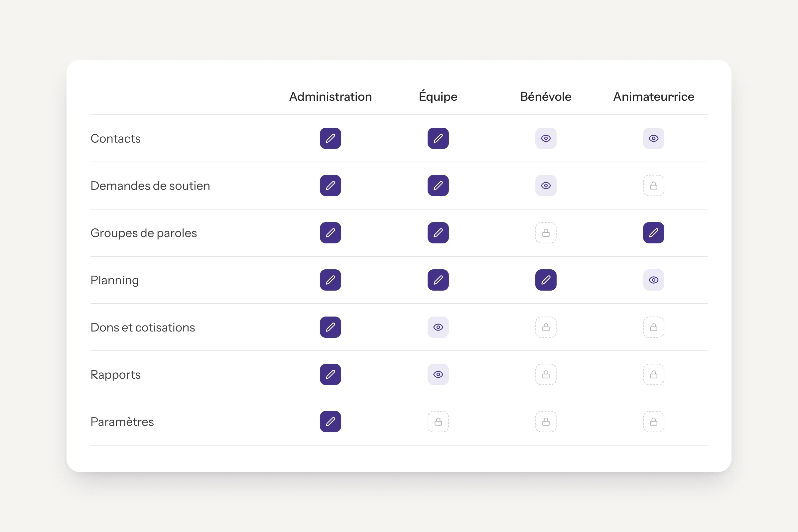
Task: Click the Contacts row label
Action: coord(115,138)
